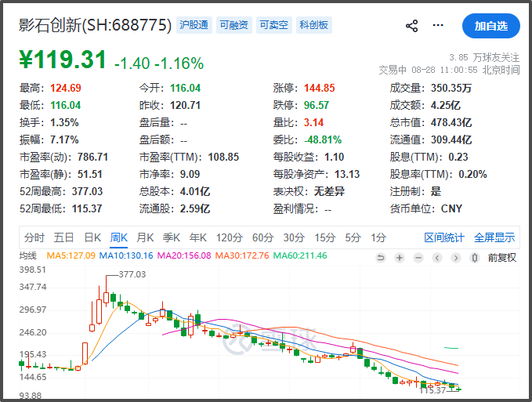This screenshot has width=532, height=402.
Task: Choose the 1分 interval tab
Action: [x=378, y=237]
